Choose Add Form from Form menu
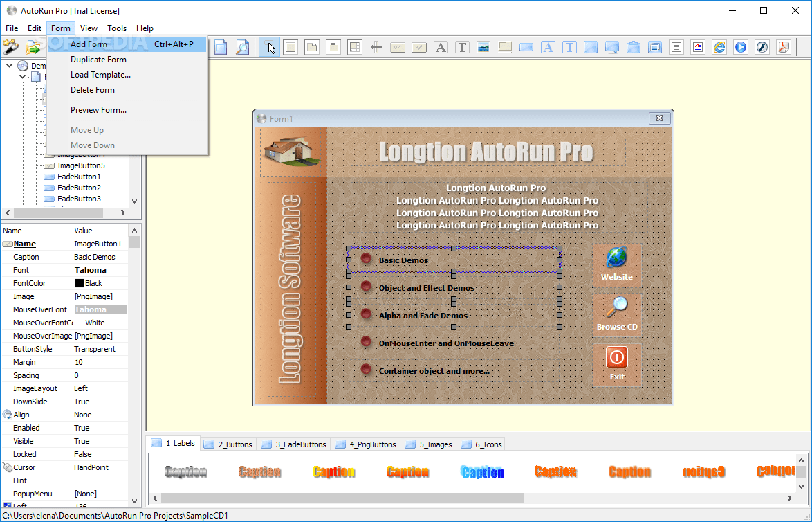The height and width of the screenshot is (522, 812). pos(127,44)
